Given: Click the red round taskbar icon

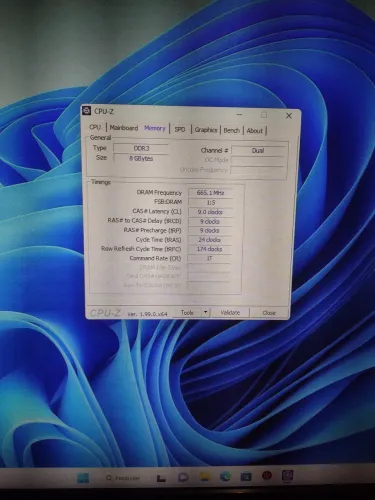Looking at the screenshot, I should point(267,476).
